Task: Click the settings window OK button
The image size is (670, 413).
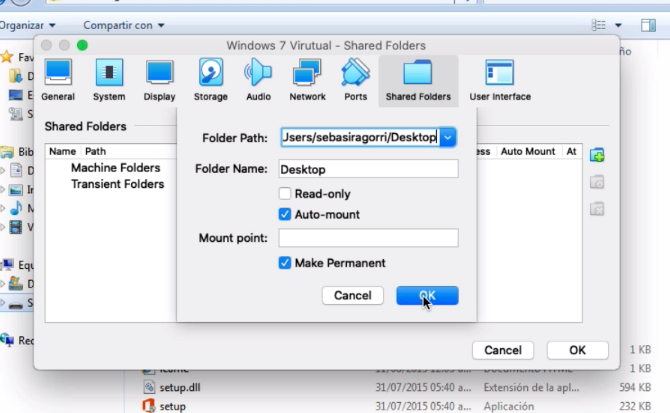Action: click(577, 350)
